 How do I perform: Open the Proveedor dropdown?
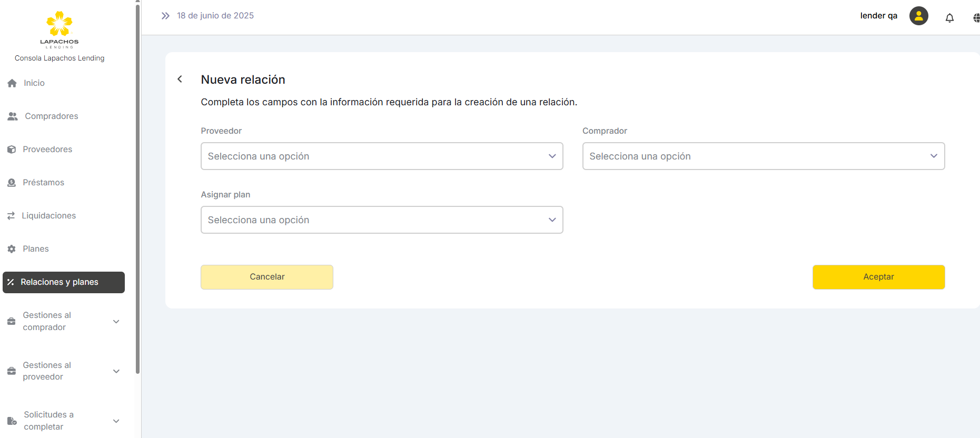point(381,156)
